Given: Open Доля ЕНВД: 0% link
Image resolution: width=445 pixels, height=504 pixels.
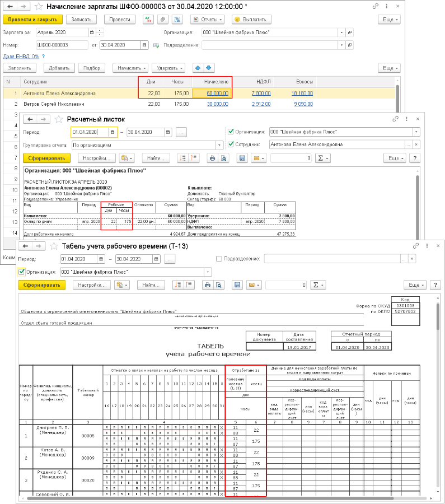Looking at the screenshot, I should point(21,57).
